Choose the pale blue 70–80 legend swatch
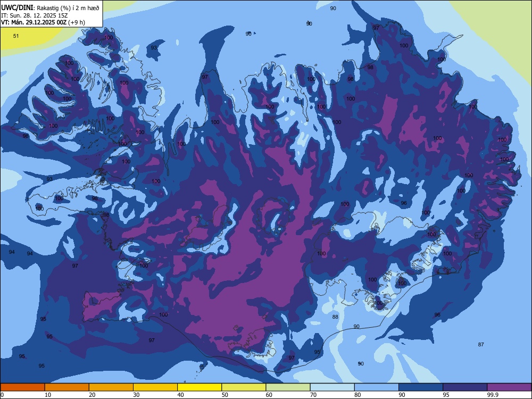 point(332,387)
